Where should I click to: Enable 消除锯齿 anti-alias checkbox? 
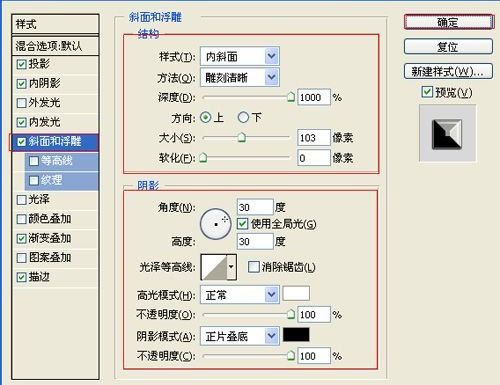point(253,267)
